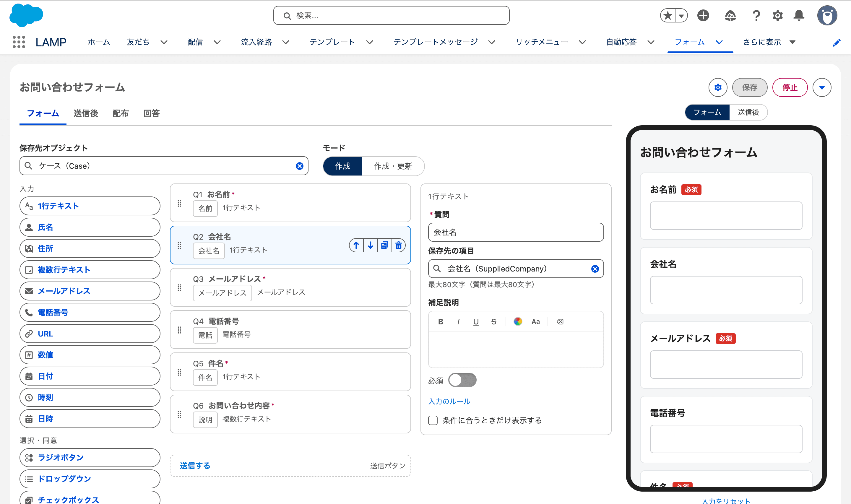Open the 配布 tab

point(121,113)
